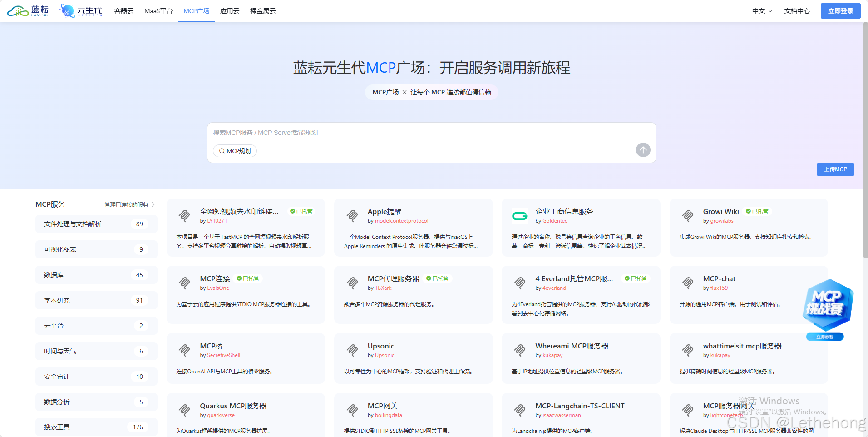Click the 上传MCP button
Screen dimensions: 868x437
(x=835, y=169)
